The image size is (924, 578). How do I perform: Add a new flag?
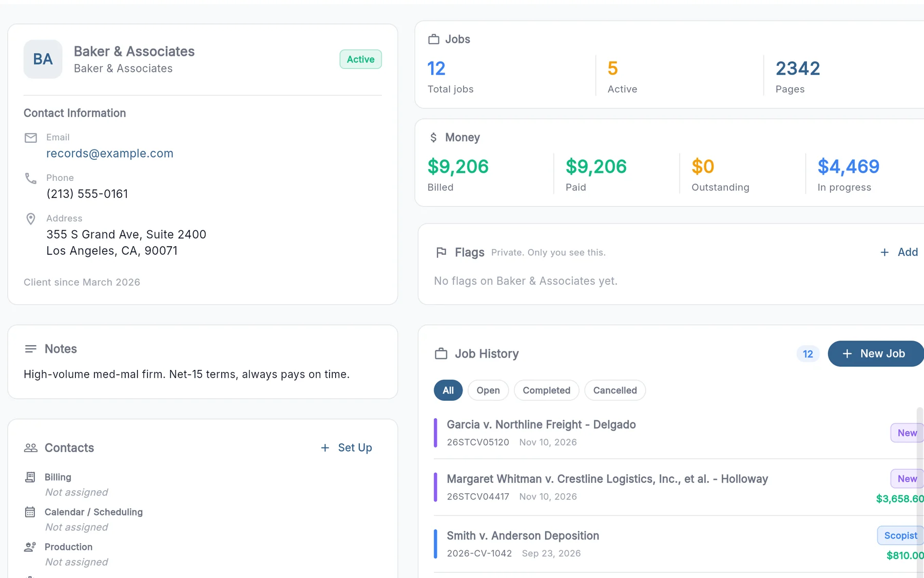pyautogui.click(x=899, y=252)
